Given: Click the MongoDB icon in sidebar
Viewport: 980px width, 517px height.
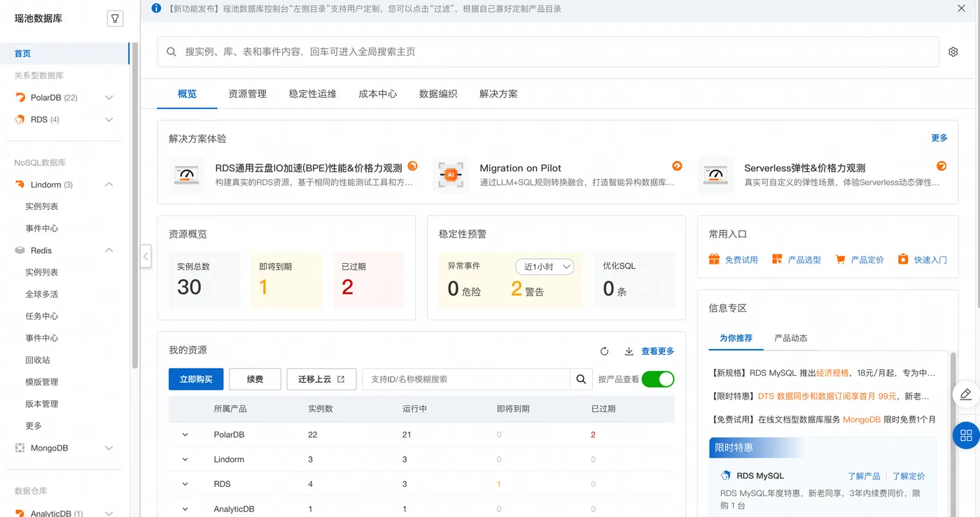Looking at the screenshot, I should click(20, 448).
